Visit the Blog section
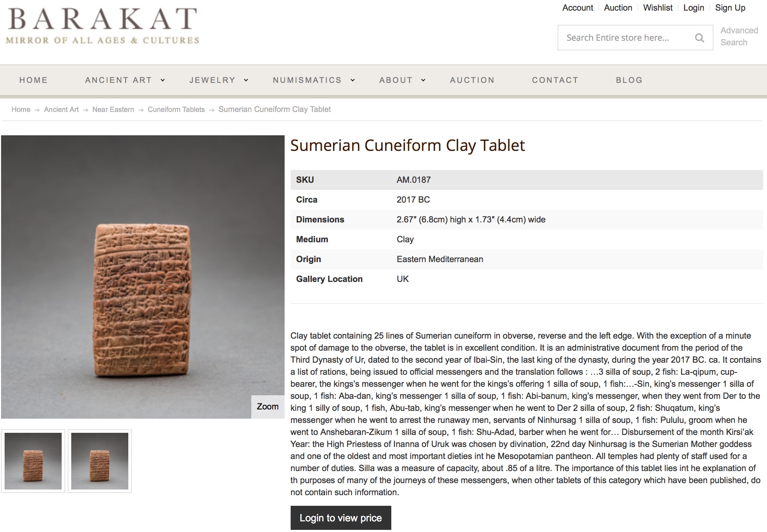This screenshot has width=767, height=532. (629, 80)
